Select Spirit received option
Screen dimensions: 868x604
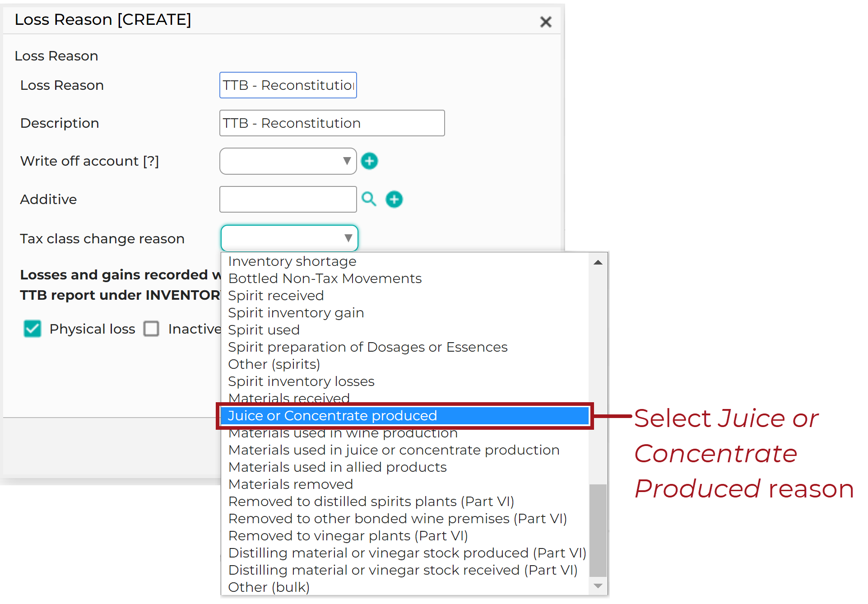tap(405, 296)
